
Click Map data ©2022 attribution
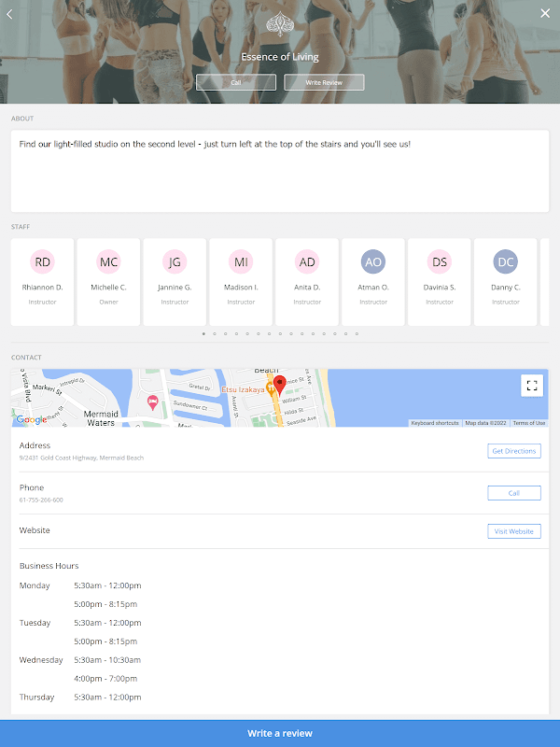485,423
